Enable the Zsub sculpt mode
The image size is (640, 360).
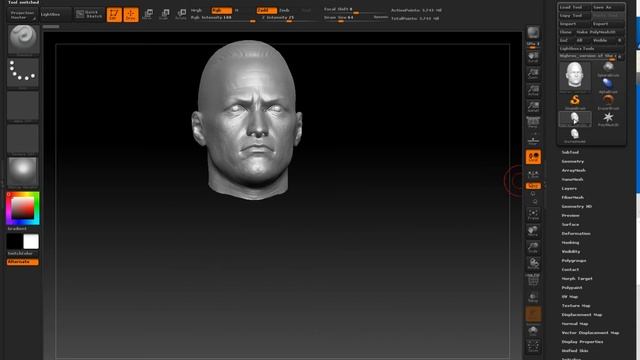pyautogui.click(x=284, y=10)
